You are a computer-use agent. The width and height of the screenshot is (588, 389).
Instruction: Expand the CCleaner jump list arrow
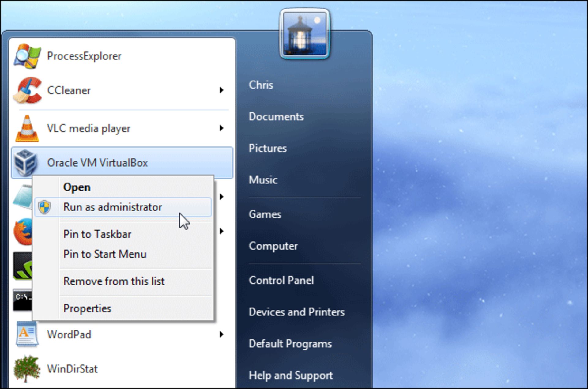coord(221,90)
